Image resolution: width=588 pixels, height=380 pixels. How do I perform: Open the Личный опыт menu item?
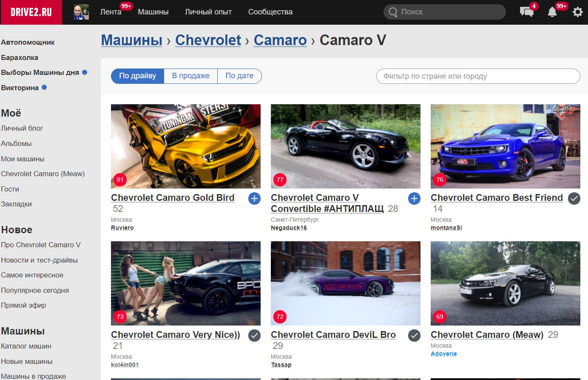pos(208,12)
